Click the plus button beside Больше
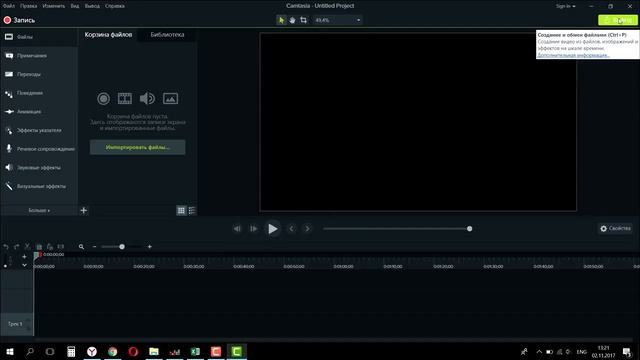 (84, 210)
